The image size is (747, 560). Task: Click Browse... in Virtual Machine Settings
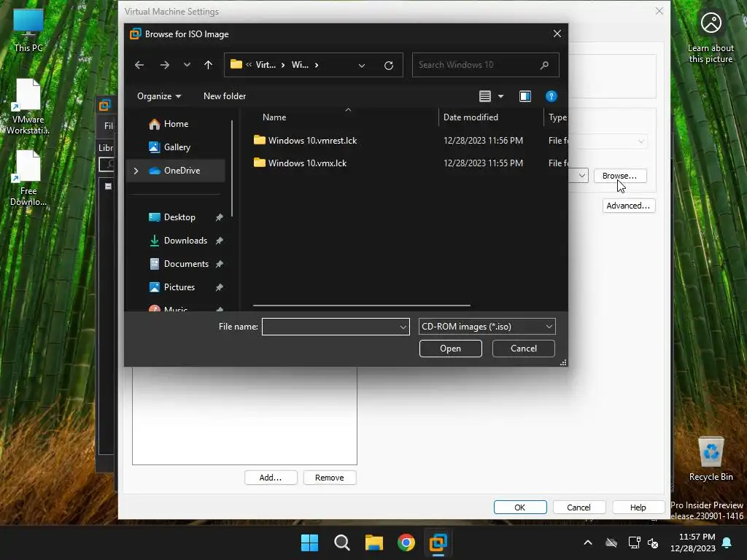[620, 176]
